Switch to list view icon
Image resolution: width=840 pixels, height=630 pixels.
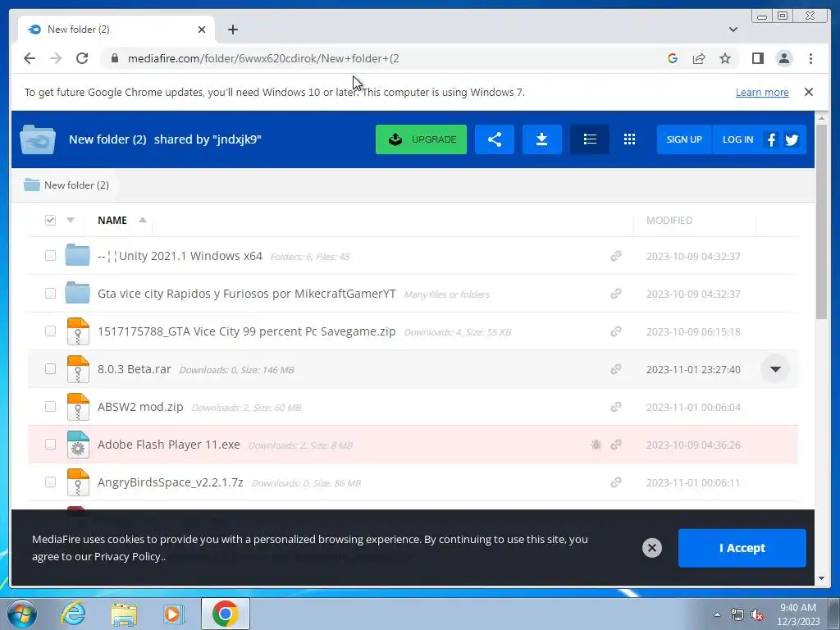[x=590, y=139]
